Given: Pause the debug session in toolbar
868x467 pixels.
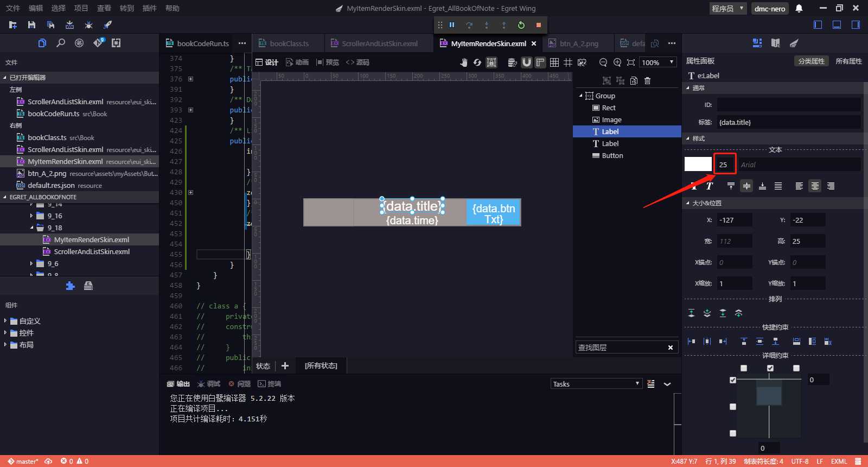Looking at the screenshot, I should point(452,25).
